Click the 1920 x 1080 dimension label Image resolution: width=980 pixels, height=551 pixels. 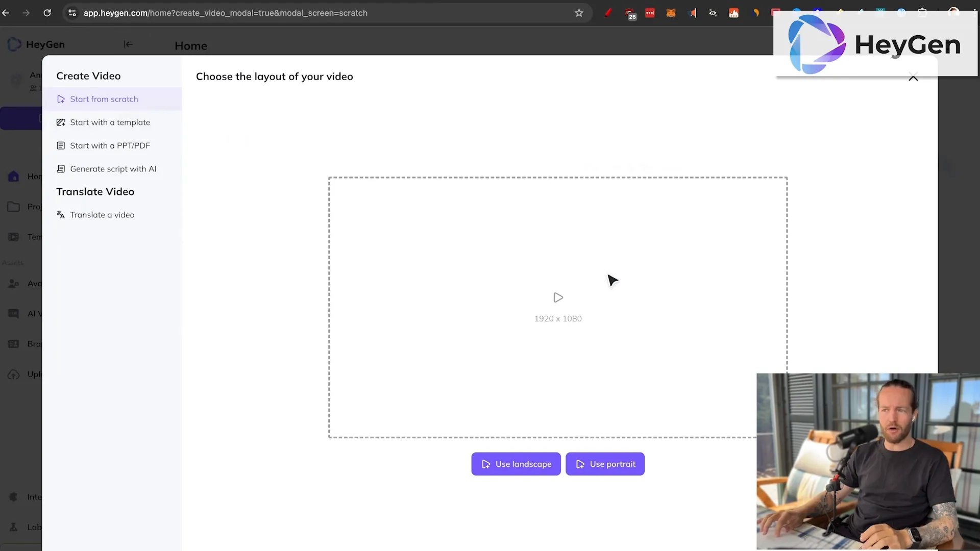click(x=558, y=318)
